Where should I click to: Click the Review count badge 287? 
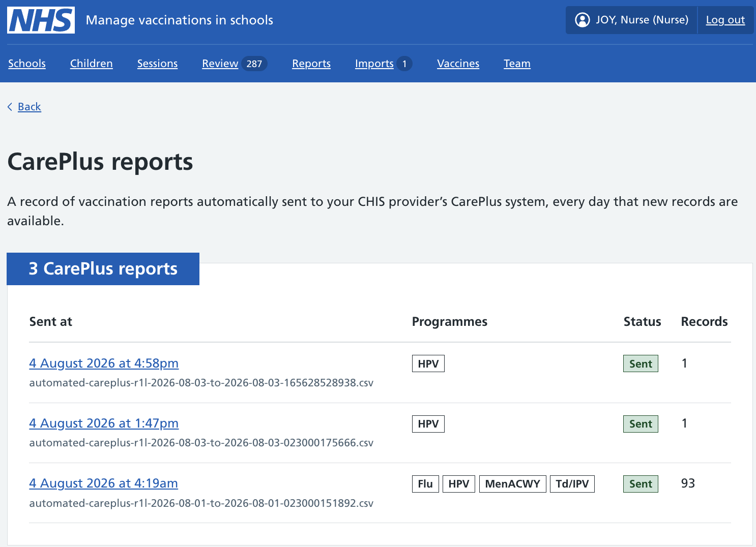pyautogui.click(x=254, y=64)
